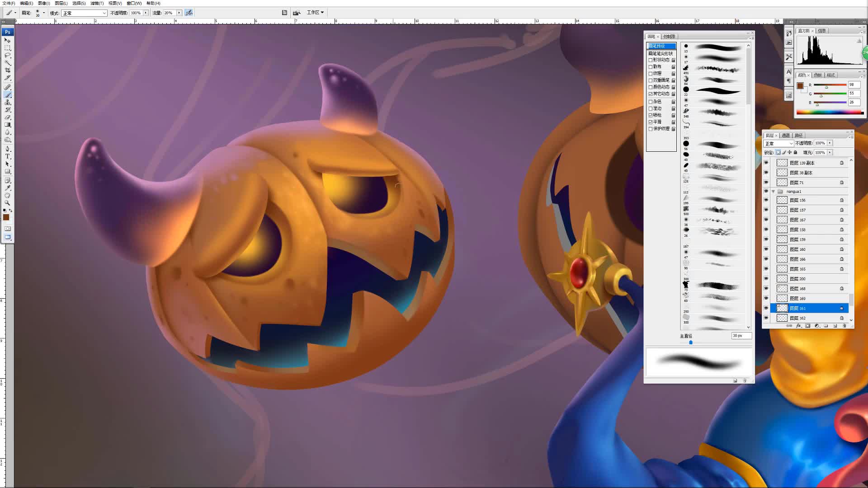Open the Character panel dock icon
The image size is (868, 488).
click(x=789, y=72)
